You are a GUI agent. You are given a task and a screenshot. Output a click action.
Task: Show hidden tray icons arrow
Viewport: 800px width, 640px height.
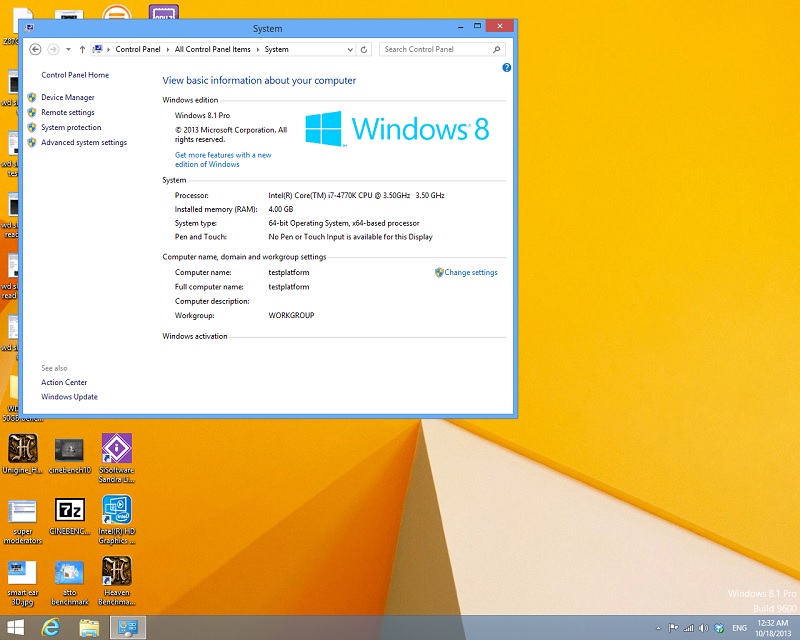(x=658, y=628)
